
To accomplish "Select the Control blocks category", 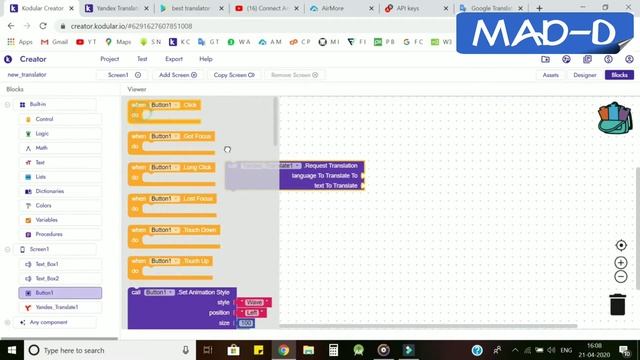I will pyautogui.click(x=60, y=119).
